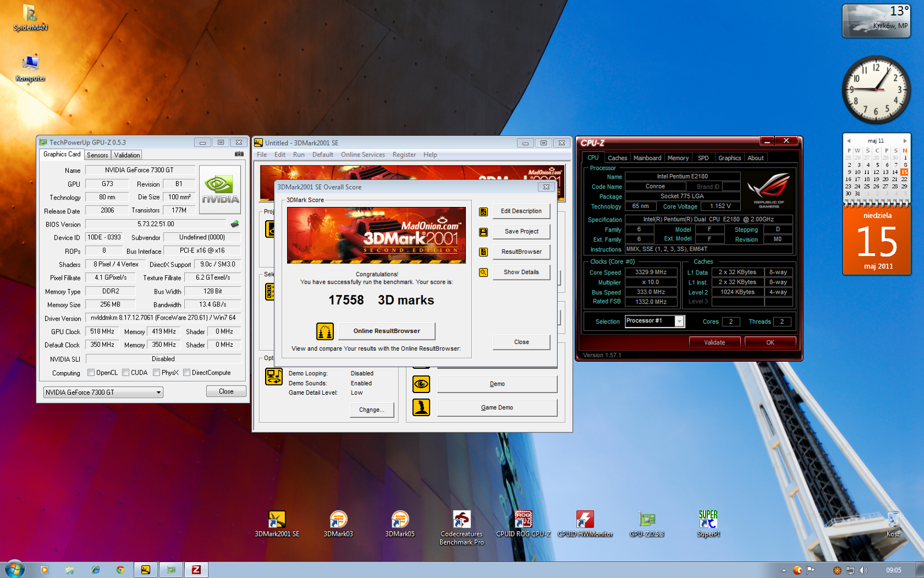Screen dimensions: 924x578
Task: Enable the PhysX checkbox
Action: (x=157, y=373)
